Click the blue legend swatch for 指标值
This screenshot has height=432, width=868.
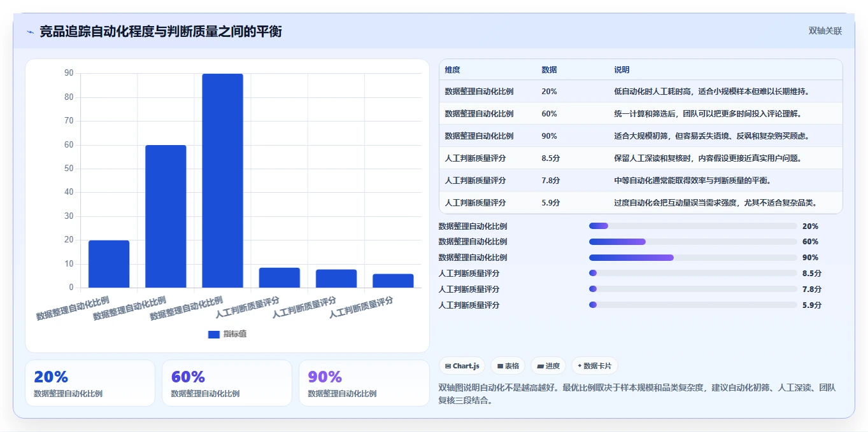[213, 334]
